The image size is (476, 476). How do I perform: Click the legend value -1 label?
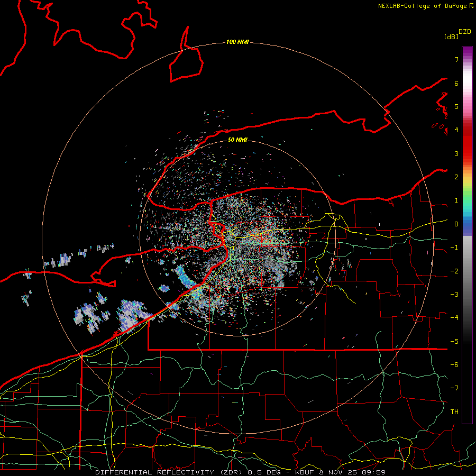pos(454,248)
